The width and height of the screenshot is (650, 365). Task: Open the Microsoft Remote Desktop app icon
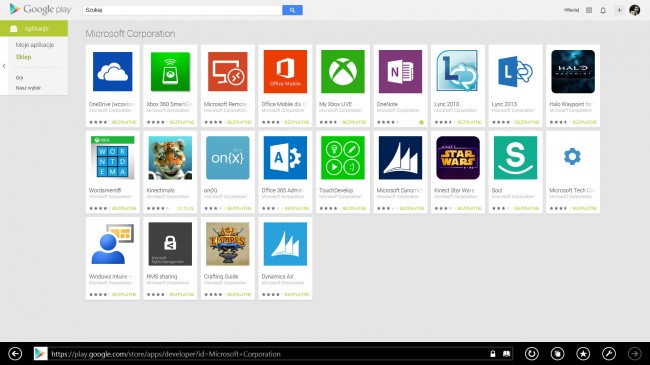click(228, 71)
